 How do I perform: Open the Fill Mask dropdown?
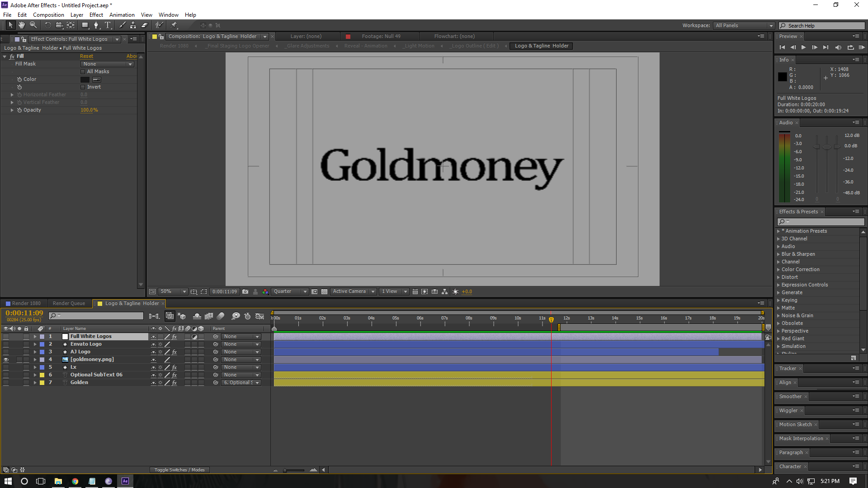coord(108,64)
